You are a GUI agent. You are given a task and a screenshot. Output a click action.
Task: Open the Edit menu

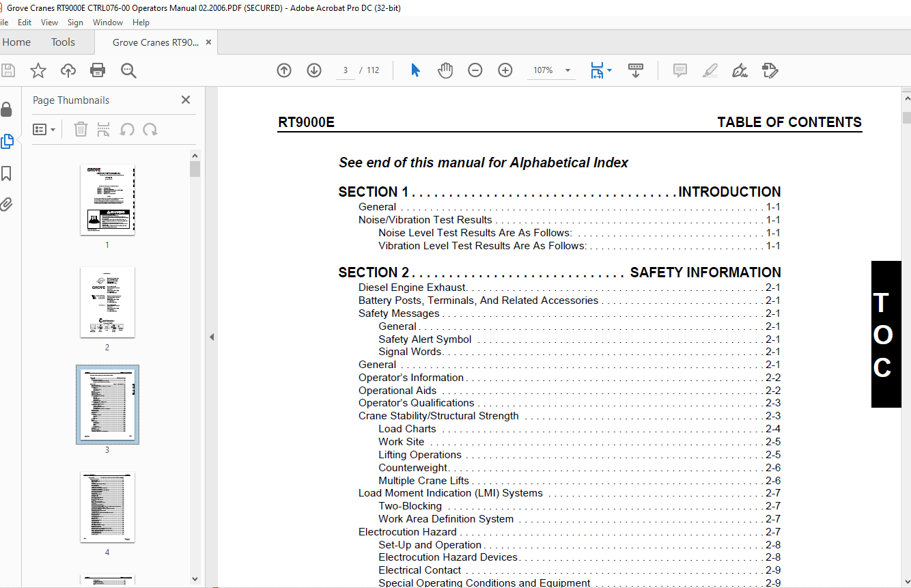coord(25,23)
